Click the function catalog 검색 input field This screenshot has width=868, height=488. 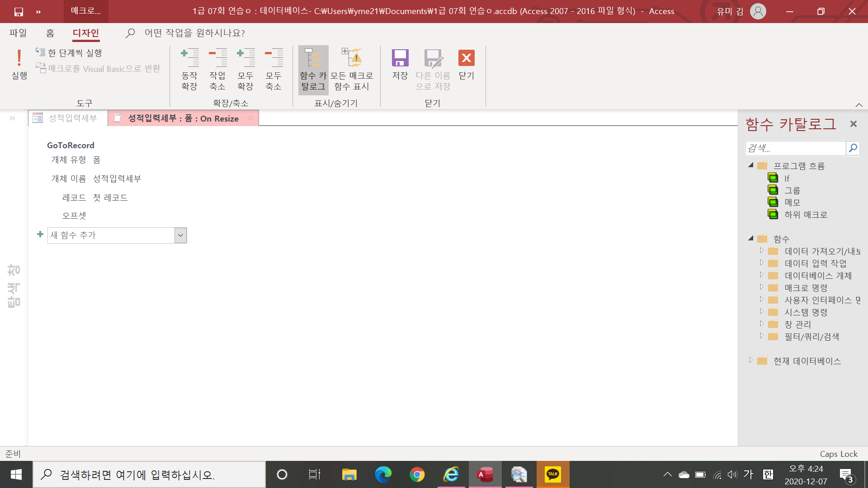click(x=795, y=148)
